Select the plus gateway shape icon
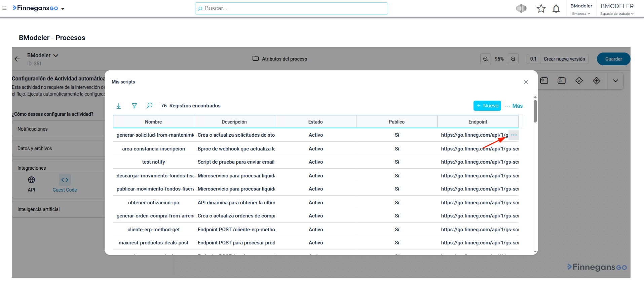The width and height of the screenshot is (644, 305). [597, 81]
